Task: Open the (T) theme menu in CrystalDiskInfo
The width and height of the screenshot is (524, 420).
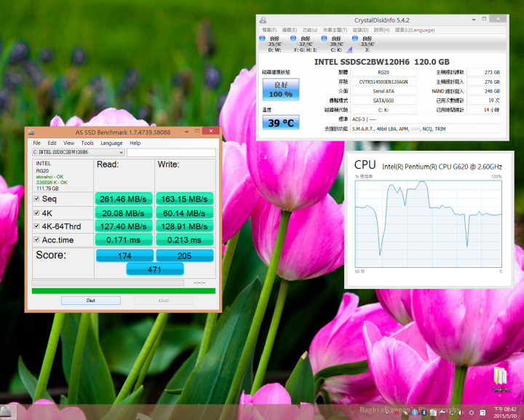Action: click(x=335, y=30)
